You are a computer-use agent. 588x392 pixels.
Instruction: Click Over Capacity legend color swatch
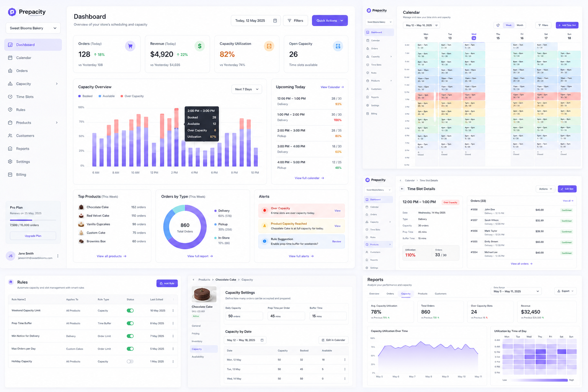pyautogui.click(x=122, y=96)
